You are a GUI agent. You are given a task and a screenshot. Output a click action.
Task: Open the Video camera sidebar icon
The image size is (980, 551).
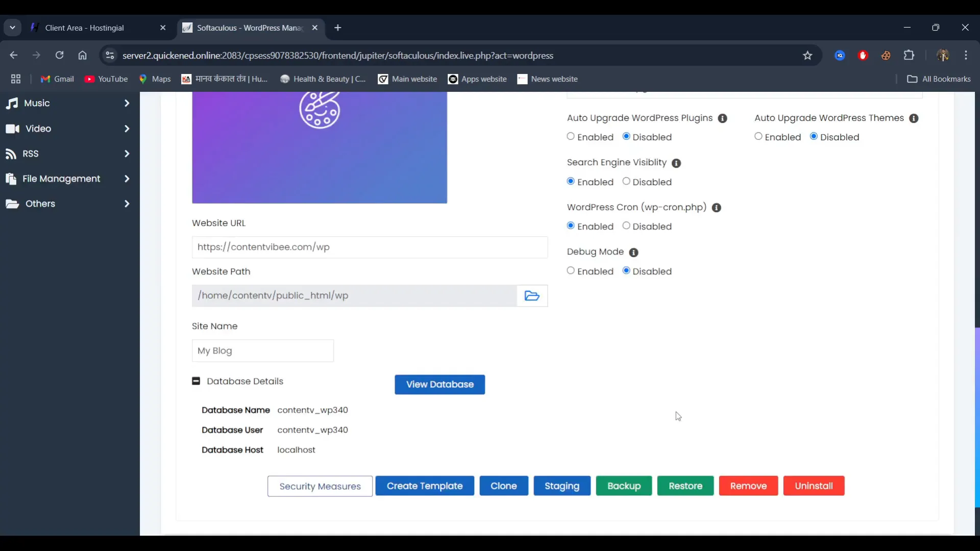tap(12, 129)
